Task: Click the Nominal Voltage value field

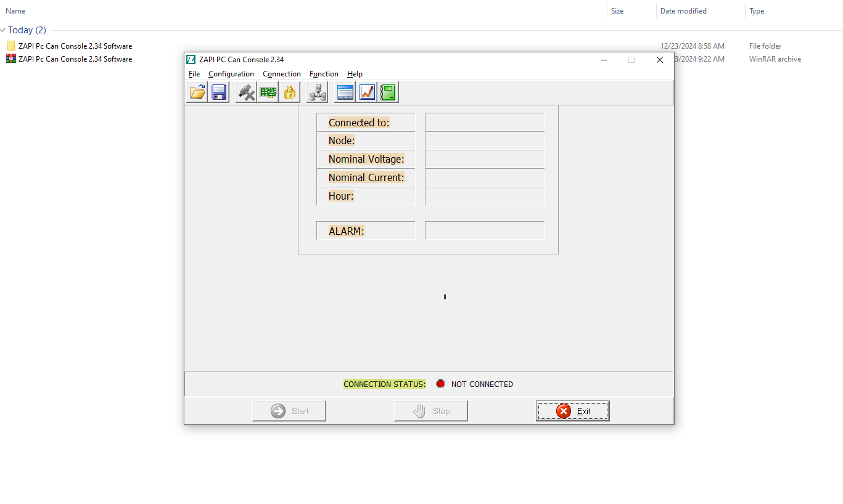Action: click(485, 159)
